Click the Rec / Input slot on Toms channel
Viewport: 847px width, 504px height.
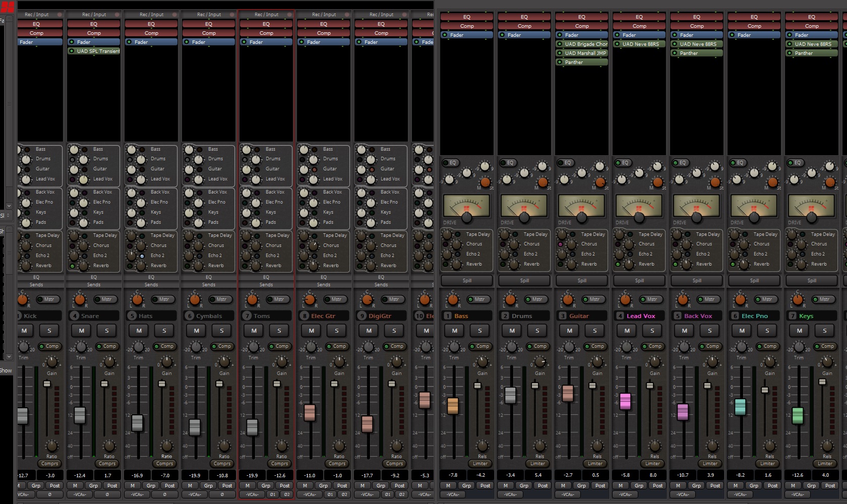pos(266,14)
